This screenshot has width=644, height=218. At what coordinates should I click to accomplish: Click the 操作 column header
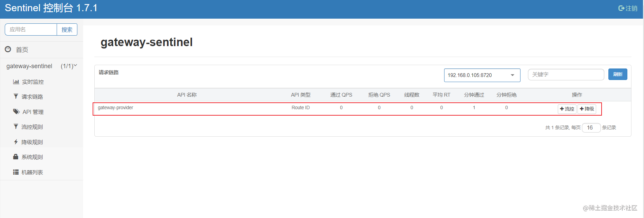pyautogui.click(x=577, y=95)
